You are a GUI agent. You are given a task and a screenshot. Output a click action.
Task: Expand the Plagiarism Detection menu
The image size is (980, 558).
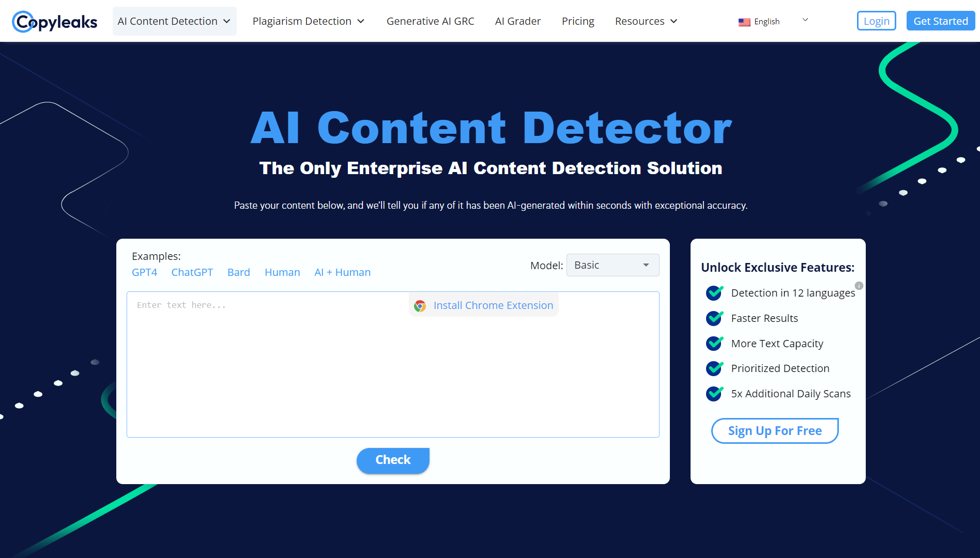[309, 21]
